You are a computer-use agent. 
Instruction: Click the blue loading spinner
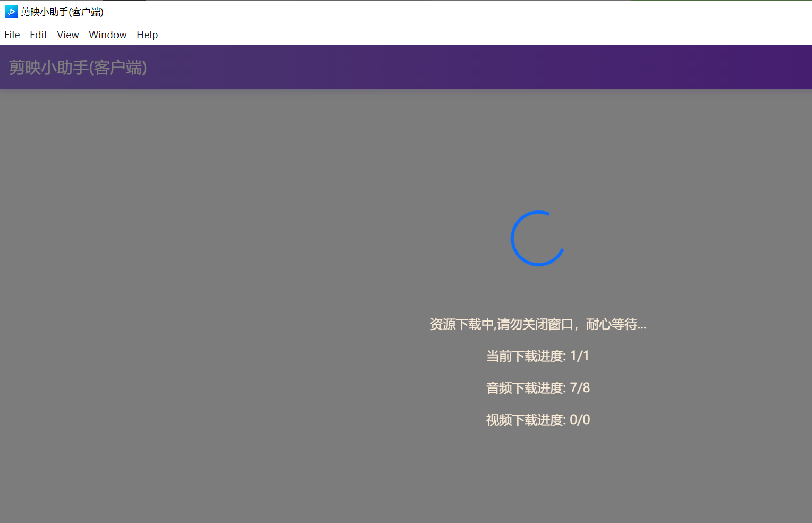(538, 238)
